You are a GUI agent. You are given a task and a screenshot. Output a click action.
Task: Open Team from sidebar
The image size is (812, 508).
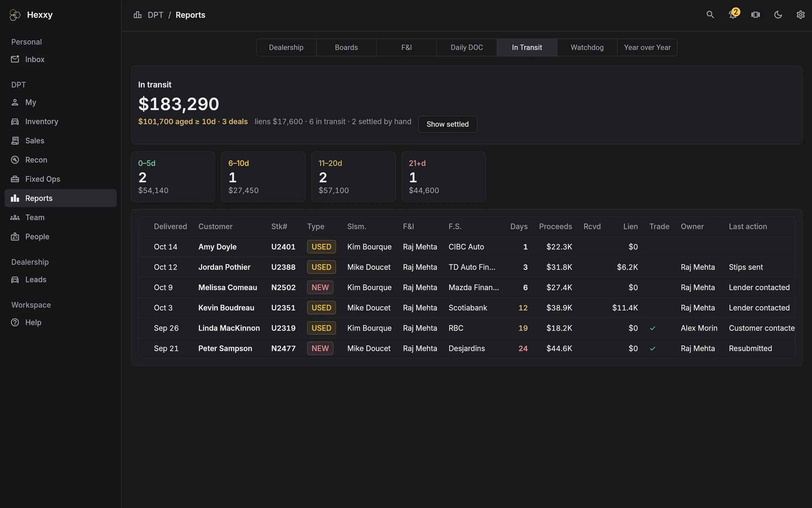tap(61, 217)
